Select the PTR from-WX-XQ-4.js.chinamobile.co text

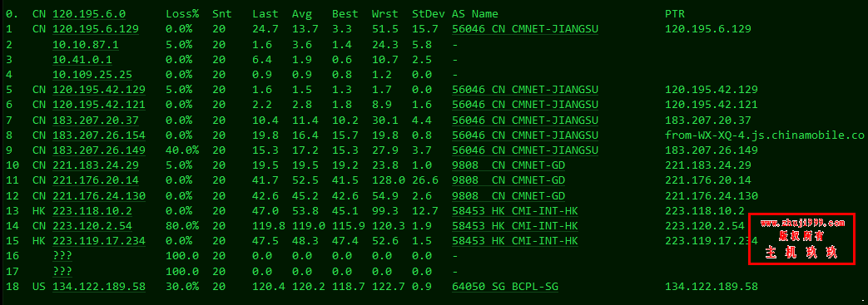(x=766, y=135)
